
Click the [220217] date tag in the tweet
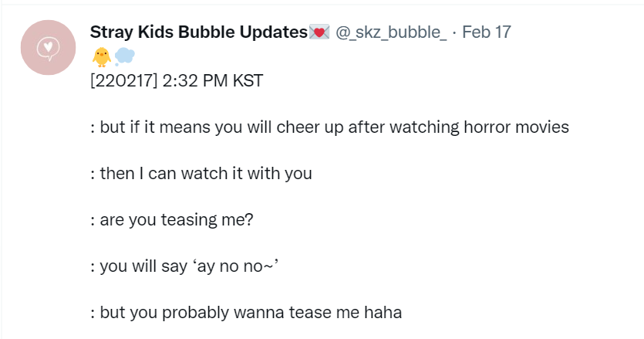click(123, 80)
